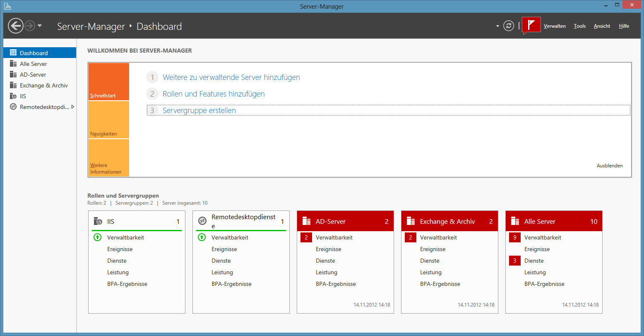The height and width of the screenshot is (336, 644).
Task: Click red 2 badge in AD-Server tile
Action: [x=306, y=237]
